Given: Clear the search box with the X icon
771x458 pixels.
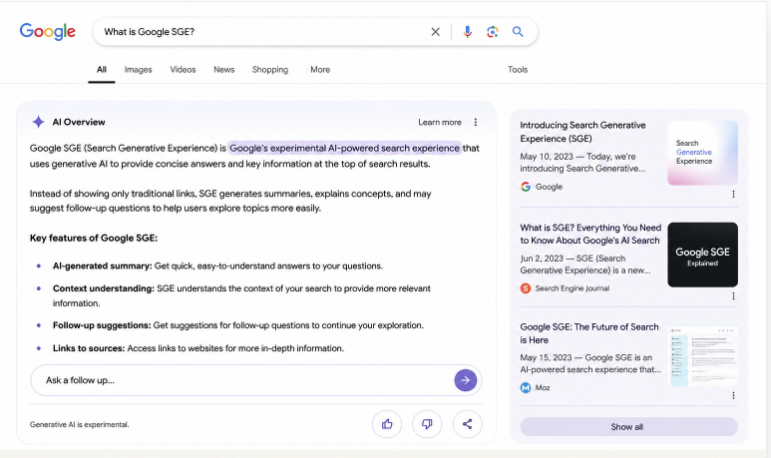Looking at the screenshot, I should 435,32.
